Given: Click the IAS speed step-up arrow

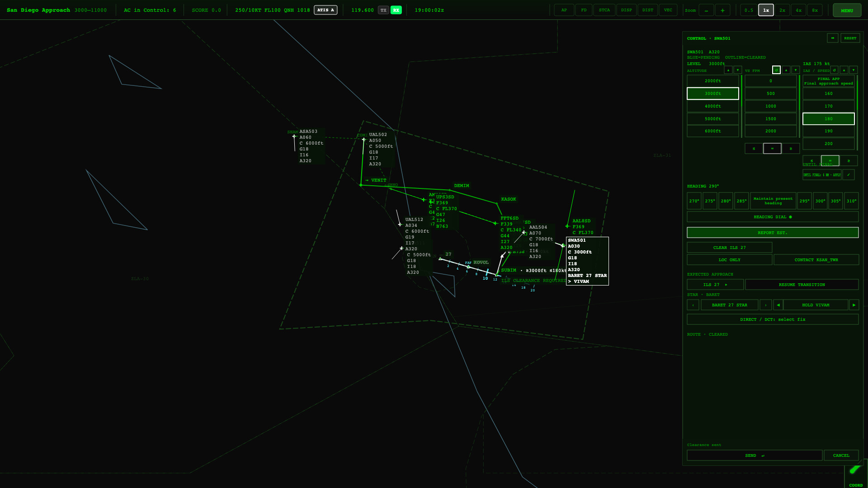Looking at the screenshot, I should pyautogui.click(x=844, y=70).
